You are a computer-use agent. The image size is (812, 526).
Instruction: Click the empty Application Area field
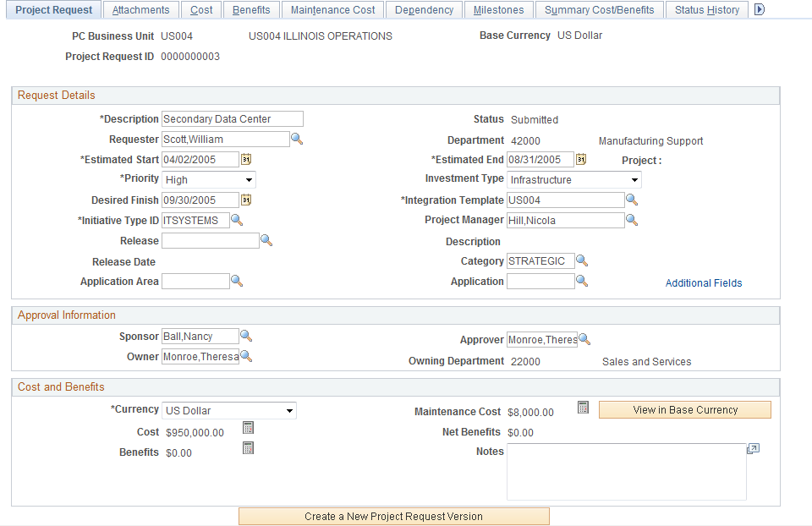pos(195,281)
